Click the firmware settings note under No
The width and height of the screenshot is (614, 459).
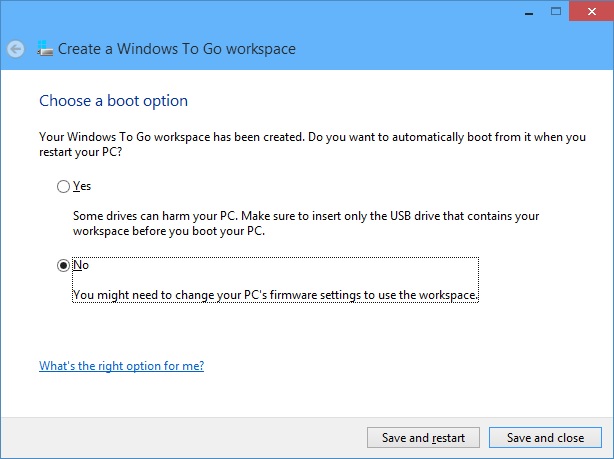pos(275,295)
